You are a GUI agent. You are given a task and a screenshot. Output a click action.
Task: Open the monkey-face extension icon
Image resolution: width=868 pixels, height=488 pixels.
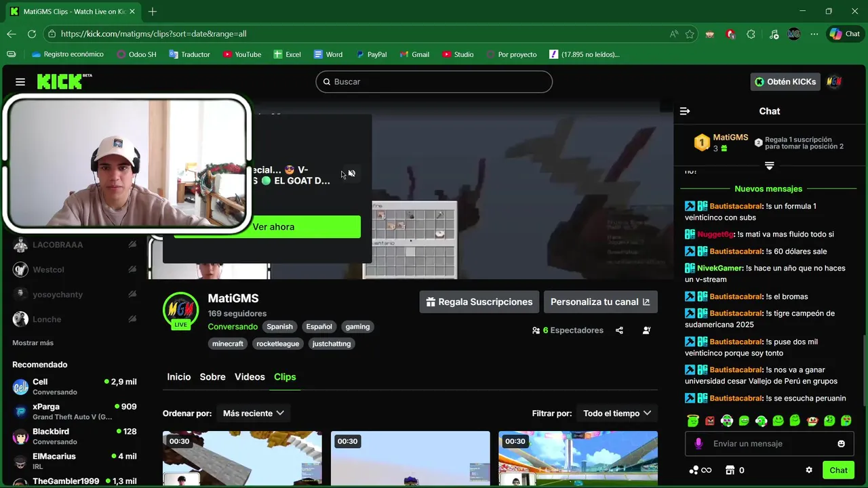tap(710, 34)
